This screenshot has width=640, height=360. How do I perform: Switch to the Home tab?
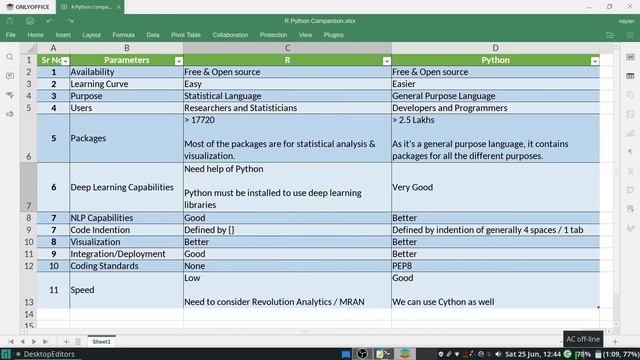[x=36, y=35]
